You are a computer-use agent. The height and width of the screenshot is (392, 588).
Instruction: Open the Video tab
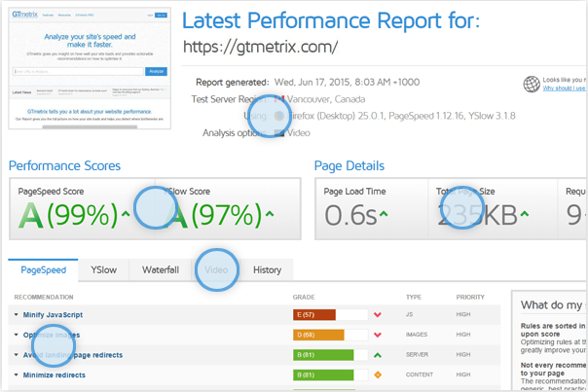pos(216,269)
